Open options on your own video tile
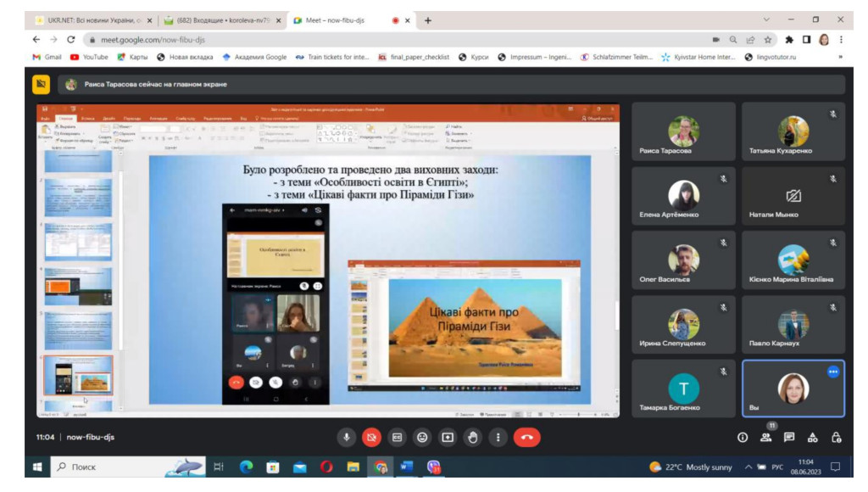 pyautogui.click(x=833, y=372)
